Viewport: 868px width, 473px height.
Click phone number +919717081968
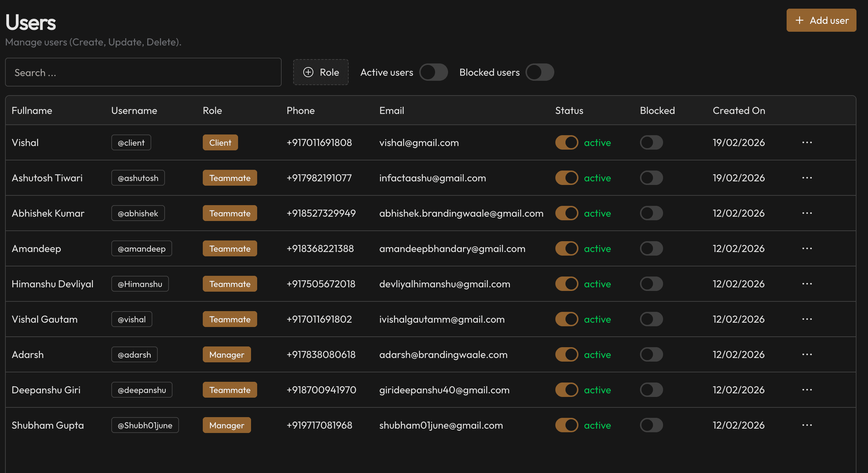point(319,425)
